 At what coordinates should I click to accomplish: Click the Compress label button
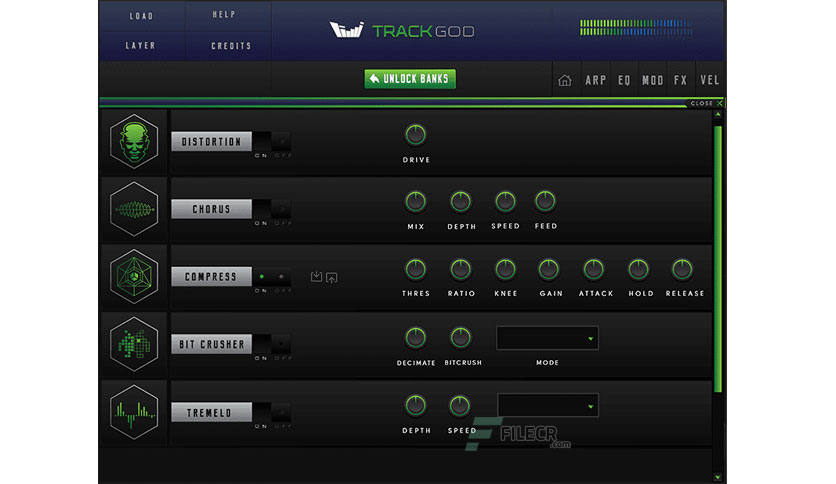click(211, 277)
